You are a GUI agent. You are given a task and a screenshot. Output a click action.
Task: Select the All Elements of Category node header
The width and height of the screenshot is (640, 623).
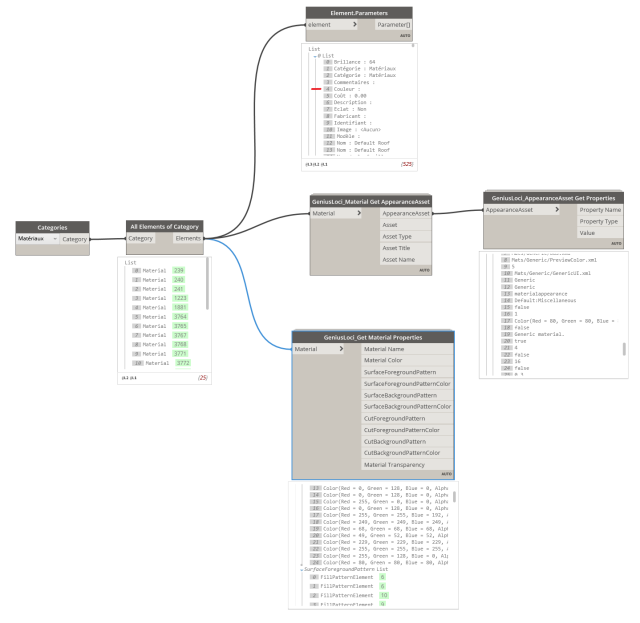click(x=164, y=226)
